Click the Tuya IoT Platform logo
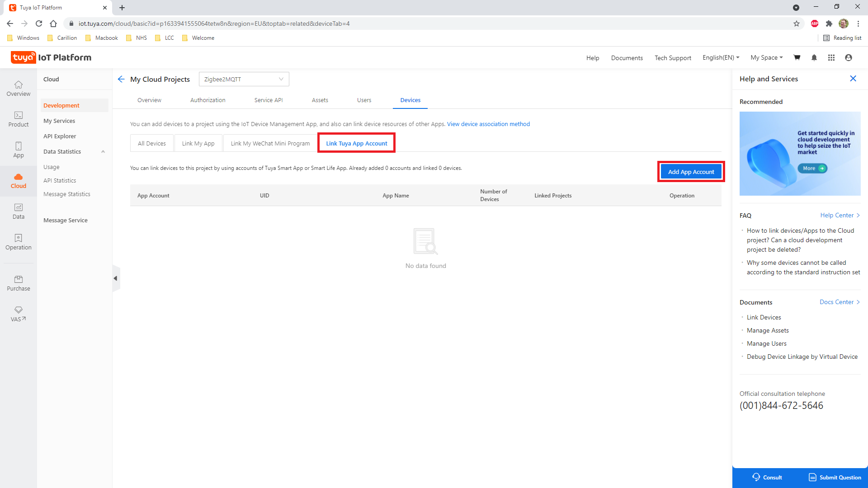868x488 pixels. (51, 57)
